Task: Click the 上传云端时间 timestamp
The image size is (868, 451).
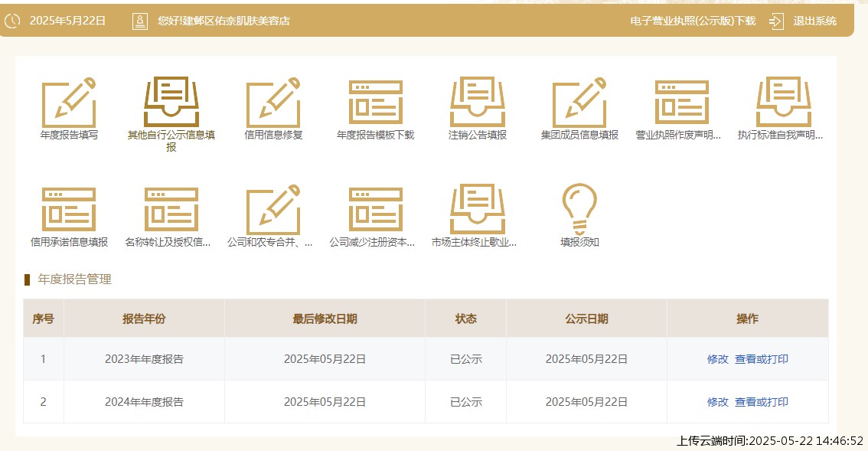Action: pos(770,441)
